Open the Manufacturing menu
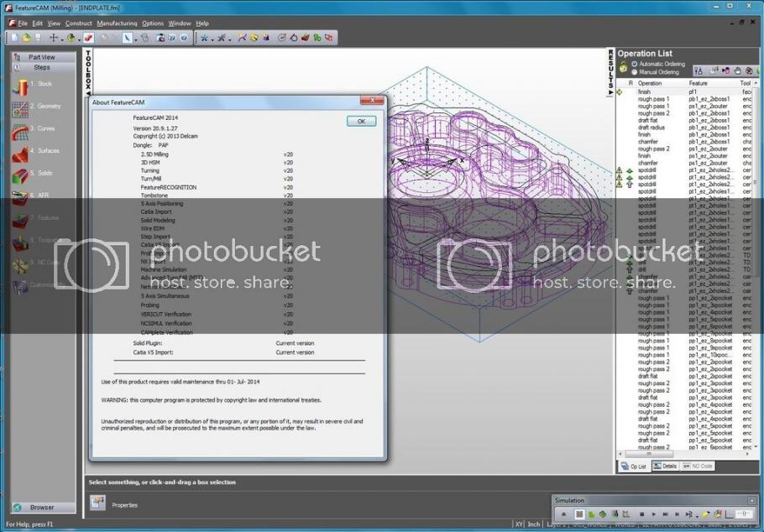 (117, 23)
